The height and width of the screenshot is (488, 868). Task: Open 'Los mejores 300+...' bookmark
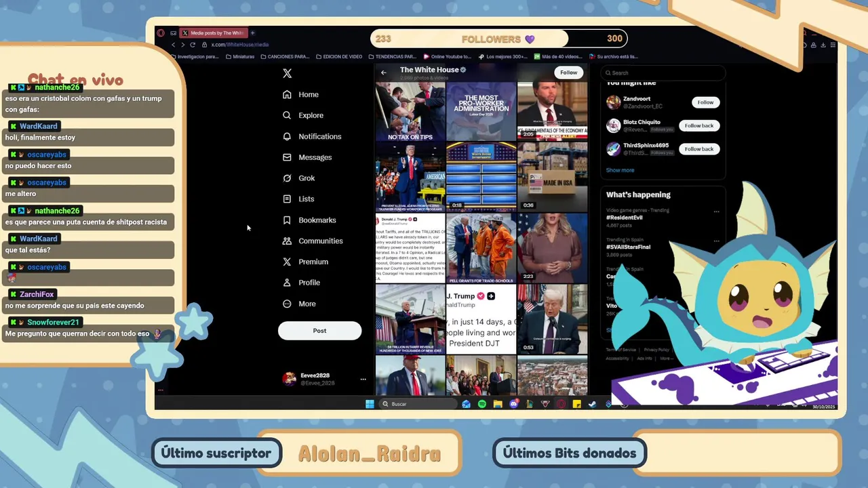pos(502,57)
